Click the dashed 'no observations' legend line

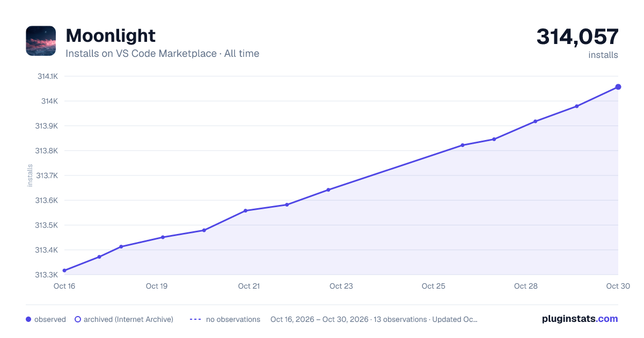(x=195, y=319)
